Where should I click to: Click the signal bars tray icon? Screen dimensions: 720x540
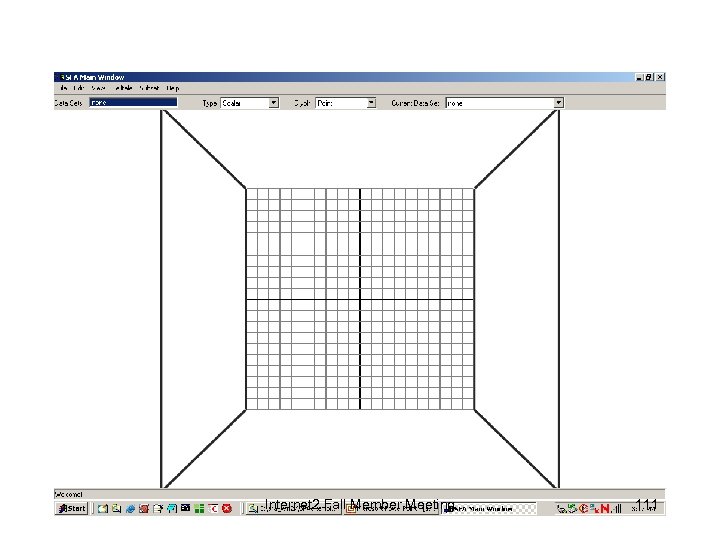(x=617, y=508)
